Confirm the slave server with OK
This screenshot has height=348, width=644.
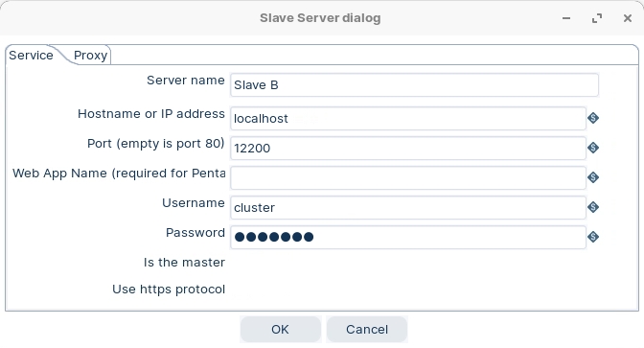280,329
